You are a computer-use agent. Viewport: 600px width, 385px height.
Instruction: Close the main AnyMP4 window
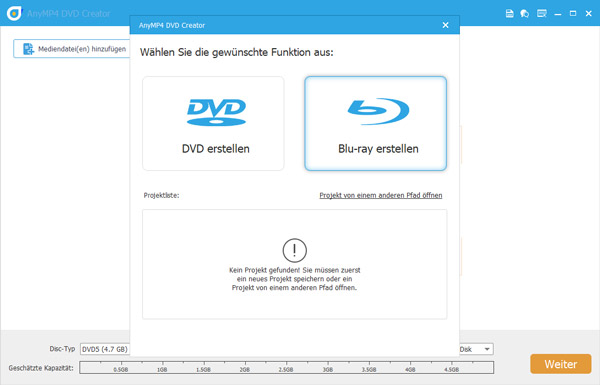point(589,13)
